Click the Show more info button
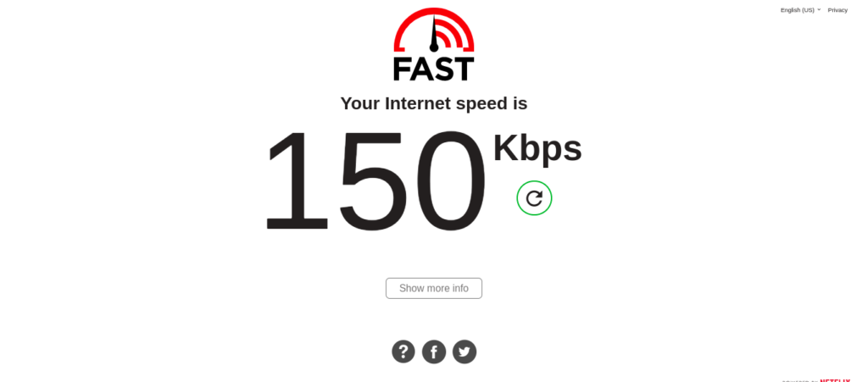Viewport: 868px width, 382px height. coord(434,288)
